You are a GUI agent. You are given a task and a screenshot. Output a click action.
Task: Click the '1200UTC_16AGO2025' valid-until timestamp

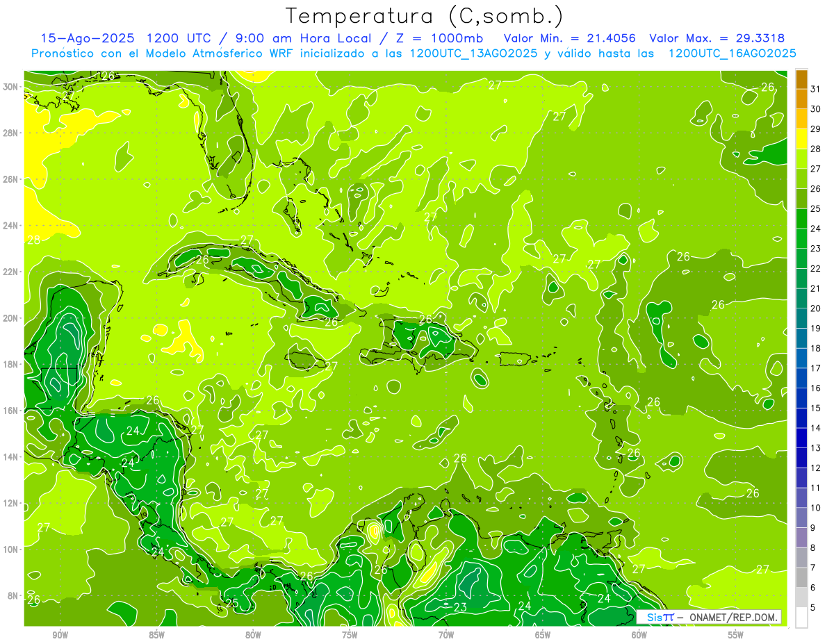click(x=732, y=53)
